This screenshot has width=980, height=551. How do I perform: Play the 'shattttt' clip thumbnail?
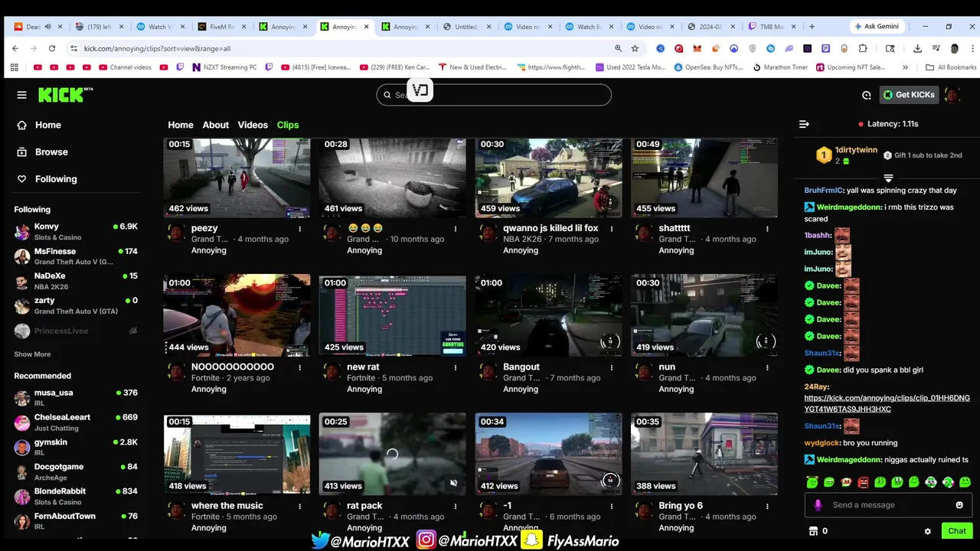pos(704,178)
